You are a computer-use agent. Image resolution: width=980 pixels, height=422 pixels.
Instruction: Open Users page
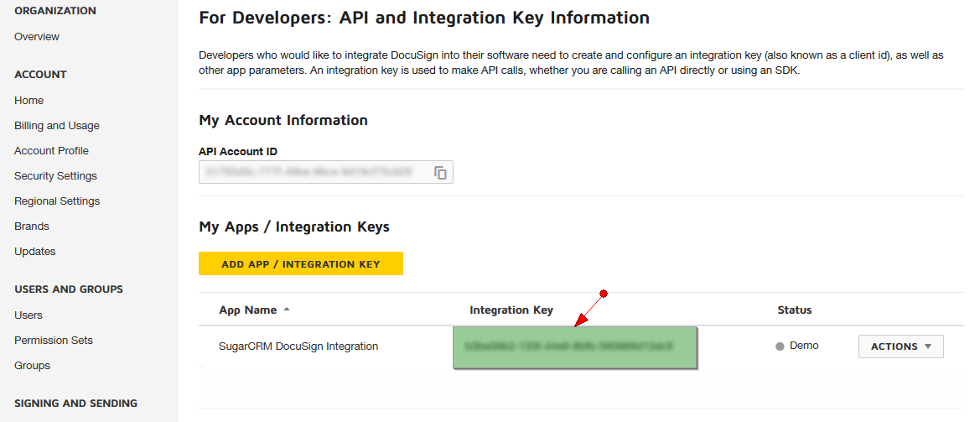tap(29, 315)
